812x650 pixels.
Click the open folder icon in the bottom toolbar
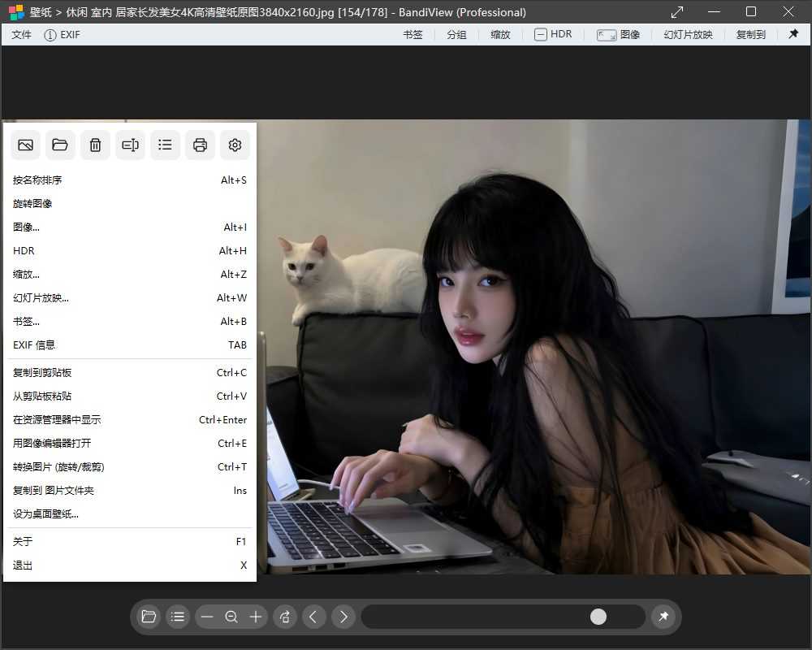[149, 617]
